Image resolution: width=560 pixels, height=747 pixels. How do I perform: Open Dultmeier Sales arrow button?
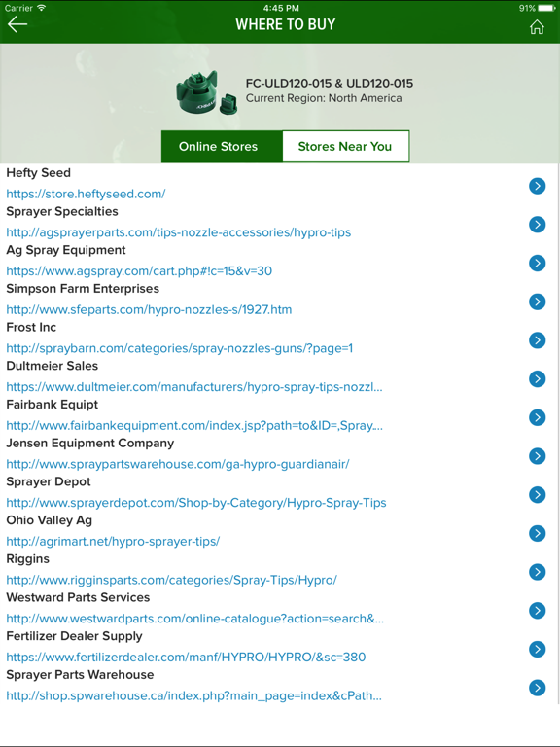(537, 378)
